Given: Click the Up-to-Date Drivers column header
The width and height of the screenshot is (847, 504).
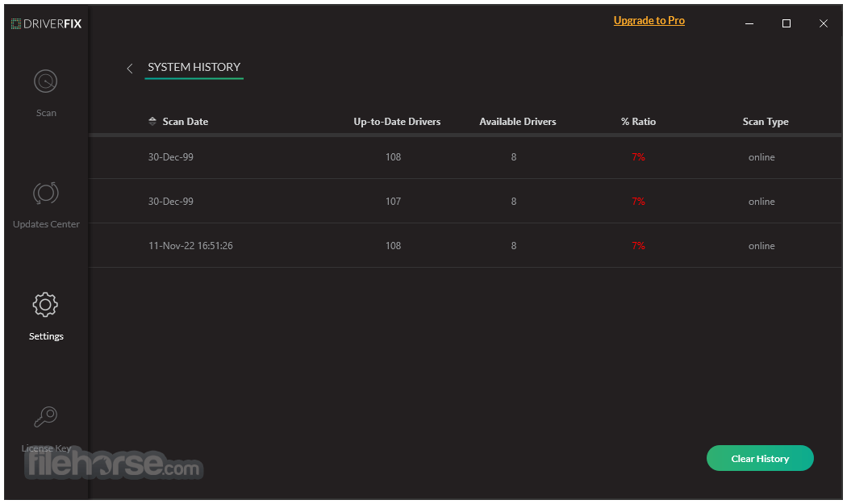Looking at the screenshot, I should [397, 122].
